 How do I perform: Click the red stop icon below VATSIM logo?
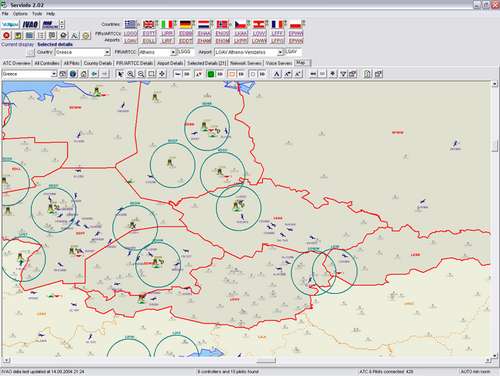coord(6,35)
